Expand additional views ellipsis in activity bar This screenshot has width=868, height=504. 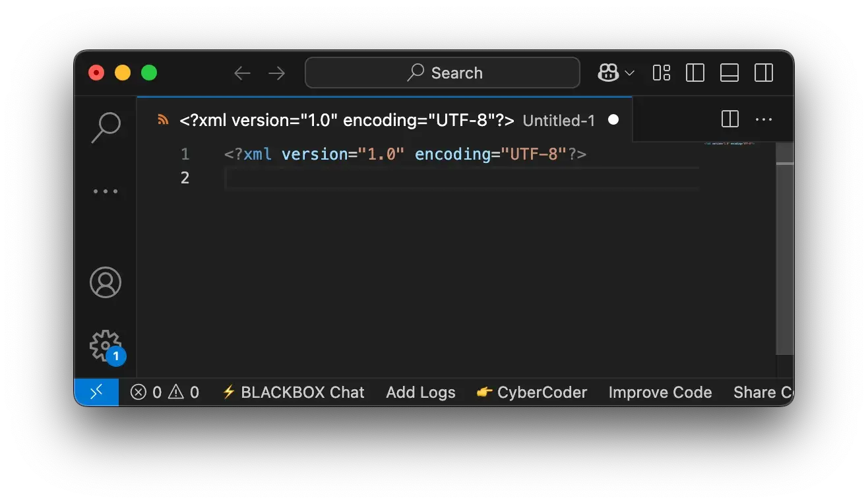[106, 191]
